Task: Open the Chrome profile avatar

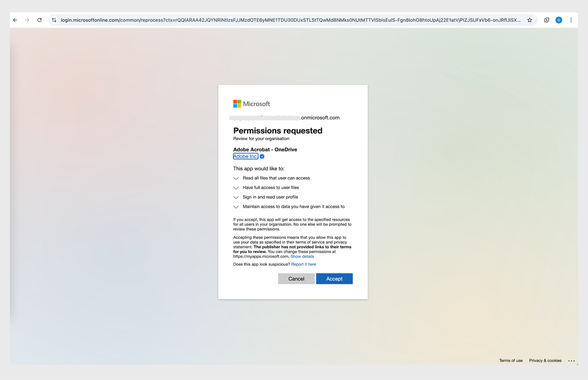Action: click(559, 20)
